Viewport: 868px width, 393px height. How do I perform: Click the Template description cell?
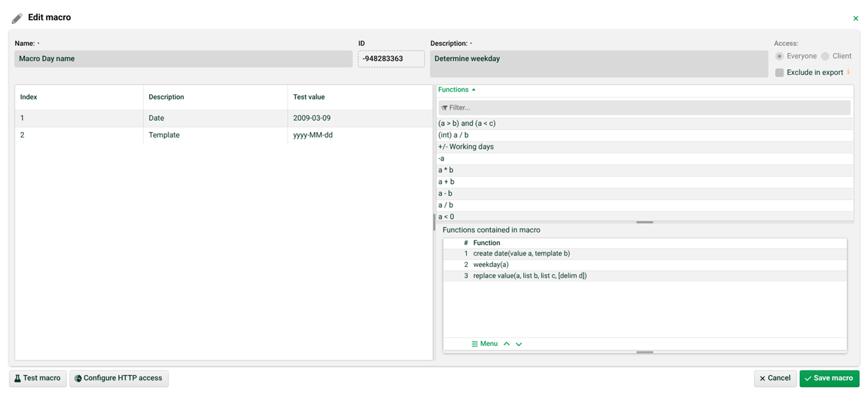(216, 135)
